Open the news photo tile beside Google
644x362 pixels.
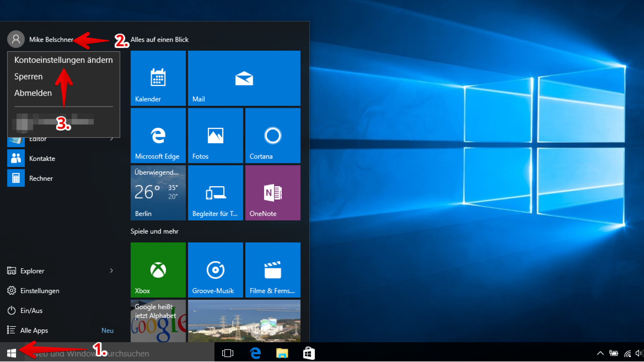click(244, 321)
